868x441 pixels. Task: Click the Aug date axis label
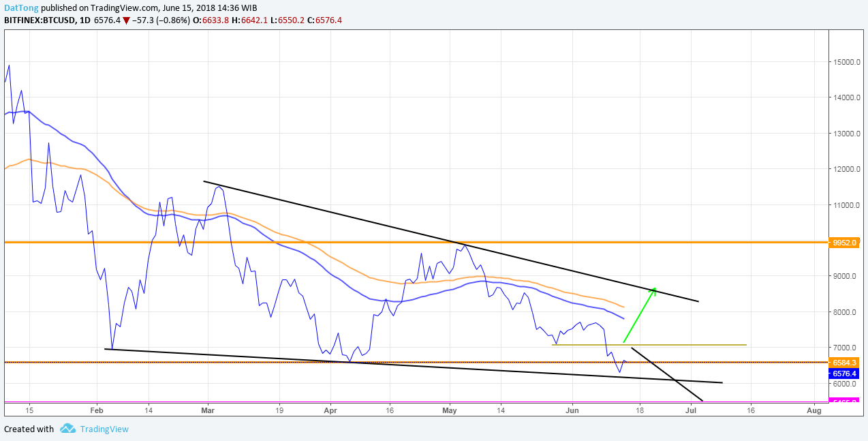(x=813, y=411)
